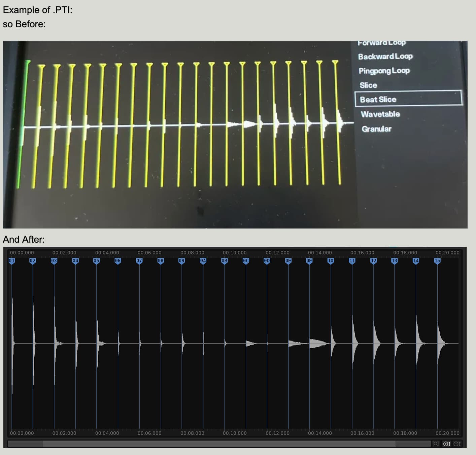Viewport: 476px width, 455px height.
Task: Click slice marker 03
Action: click(54, 261)
